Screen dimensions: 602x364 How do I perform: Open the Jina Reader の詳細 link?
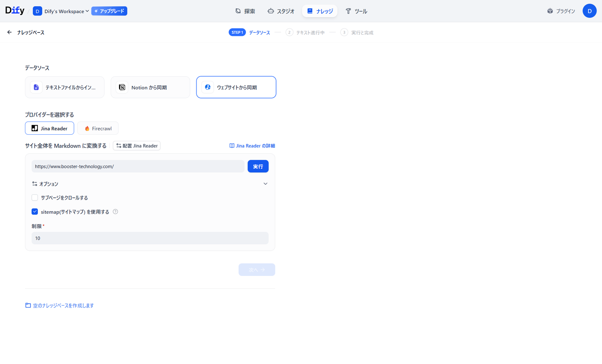(x=252, y=146)
